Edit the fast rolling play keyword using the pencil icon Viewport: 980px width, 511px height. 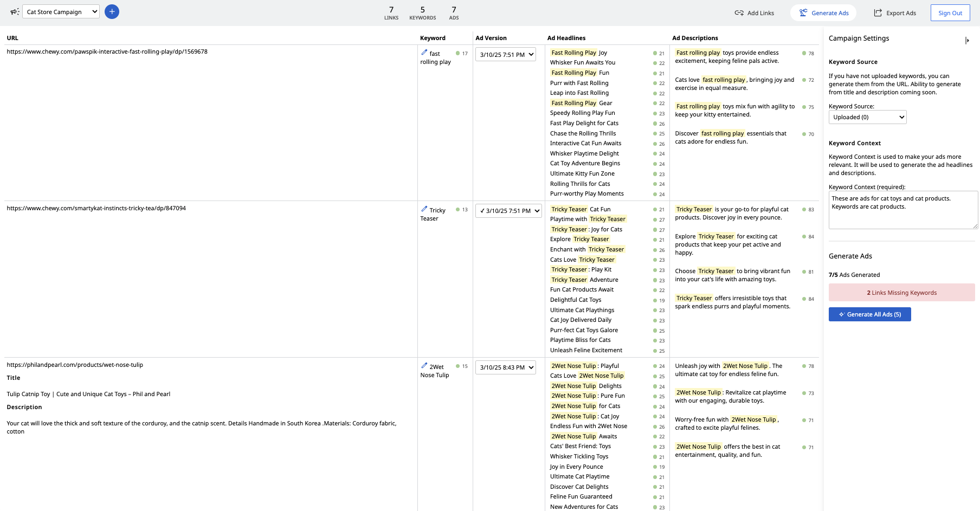pyautogui.click(x=424, y=53)
